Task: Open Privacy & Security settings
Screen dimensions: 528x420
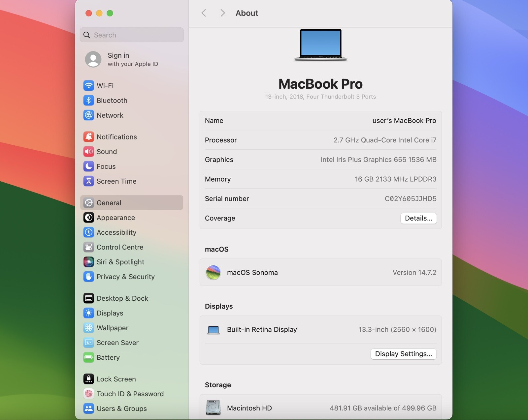Action: point(132,277)
